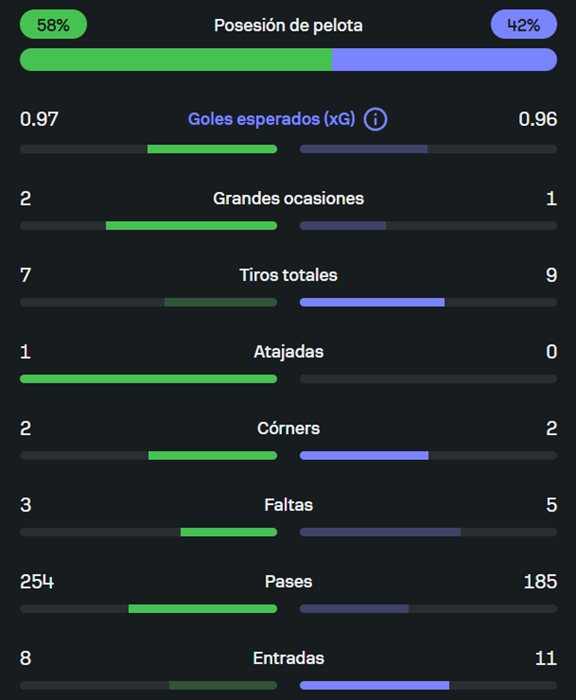Select the green 58% possession badge
This screenshot has height=700, width=576.
click(53, 24)
